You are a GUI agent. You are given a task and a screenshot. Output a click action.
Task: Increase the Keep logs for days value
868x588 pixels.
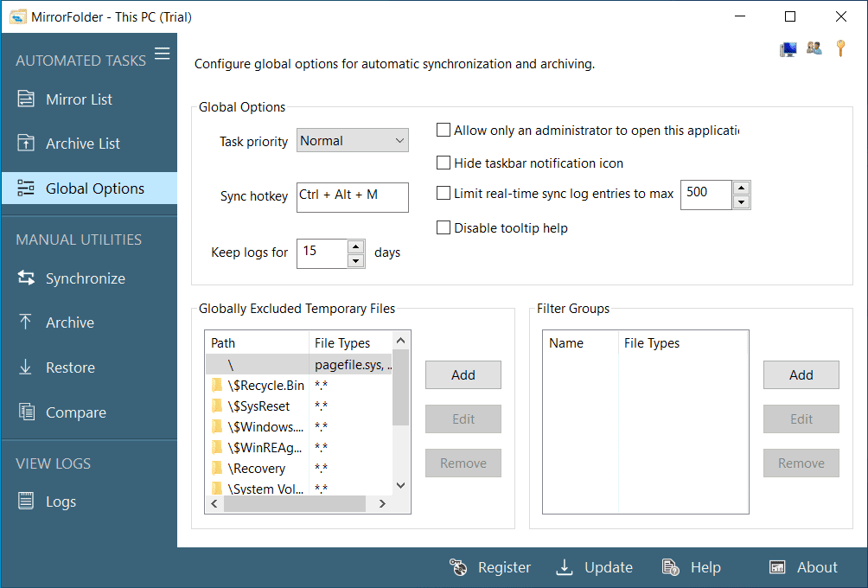tap(356, 246)
